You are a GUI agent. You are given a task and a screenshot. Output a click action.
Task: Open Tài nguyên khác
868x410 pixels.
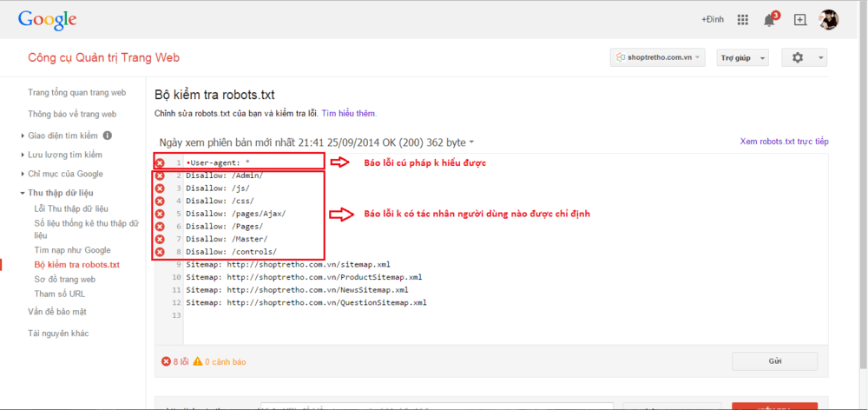click(58, 334)
